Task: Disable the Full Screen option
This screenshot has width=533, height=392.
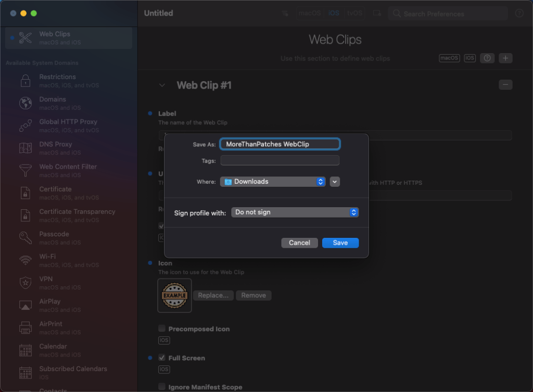Action: click(x=162, y=358)
